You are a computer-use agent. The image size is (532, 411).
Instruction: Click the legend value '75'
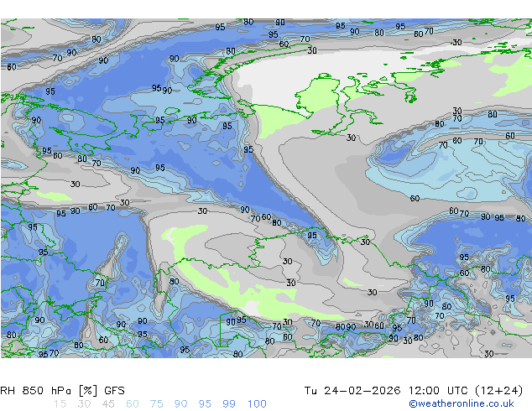[157, 404]
